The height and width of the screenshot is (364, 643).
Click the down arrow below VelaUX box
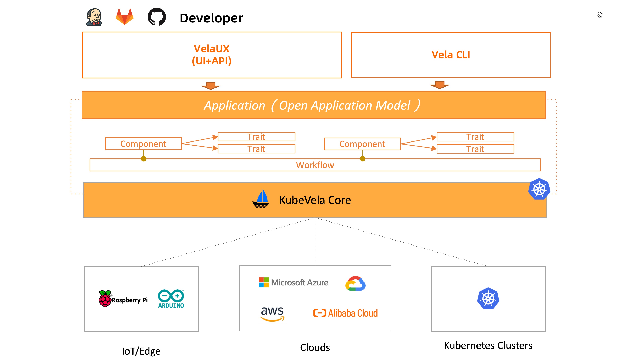click(211, 86)
